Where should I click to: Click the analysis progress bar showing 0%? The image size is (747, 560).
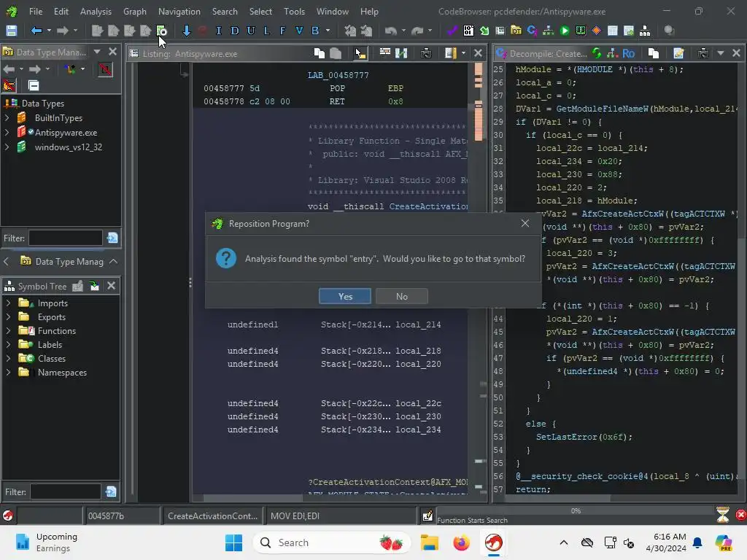pyautogui.click(x=575, y=511)
